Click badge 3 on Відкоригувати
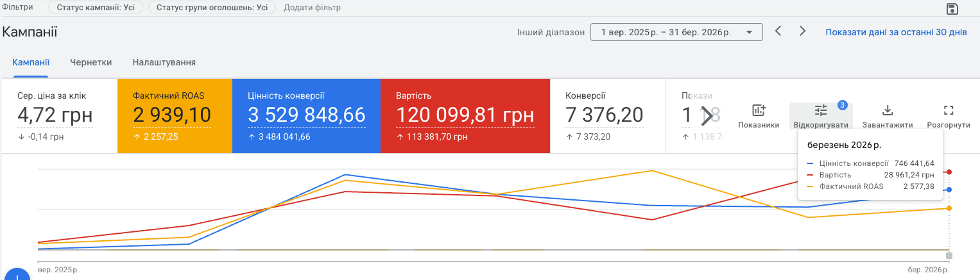 843,104
